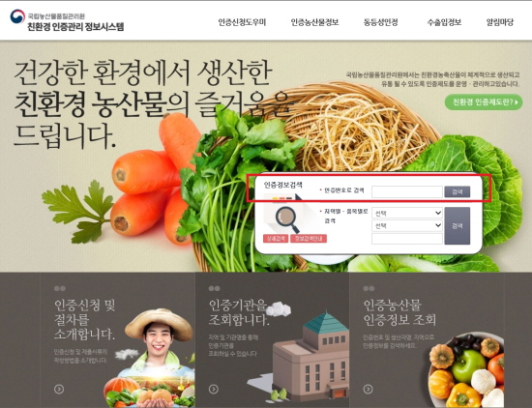This screenshot has width=532, height=408.
Task: Open the 알림마당 menu
Action: coord(500,22)
